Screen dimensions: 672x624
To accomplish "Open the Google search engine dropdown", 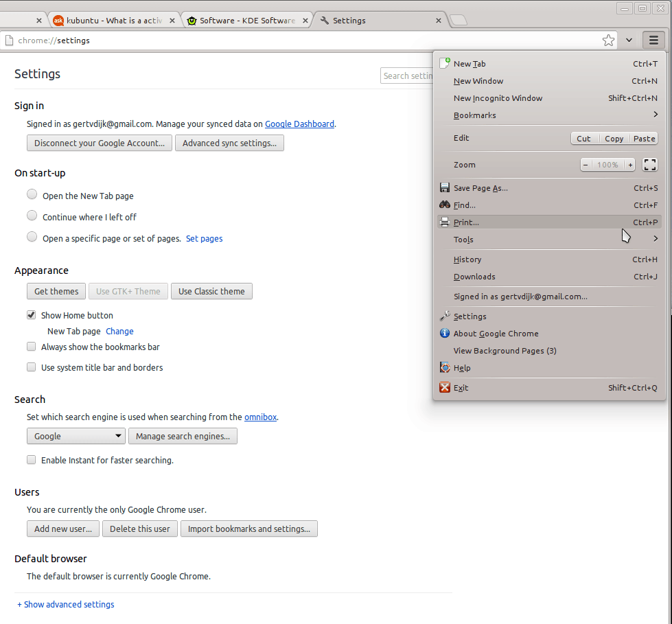I will click(x=76, y=436).
